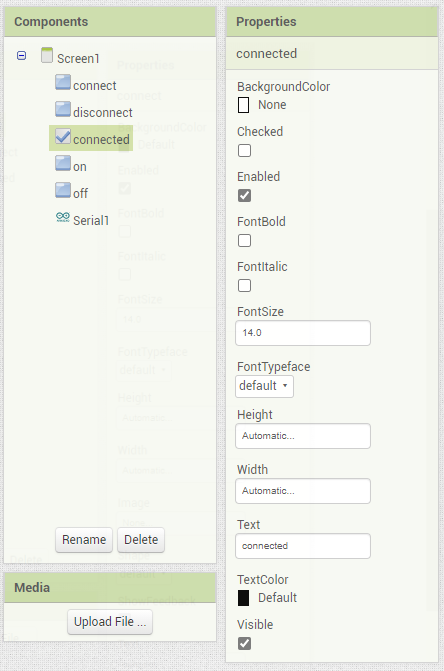444x671 pixels.
Task: Open the TextColor Default swatch
Action: (243, 598)
